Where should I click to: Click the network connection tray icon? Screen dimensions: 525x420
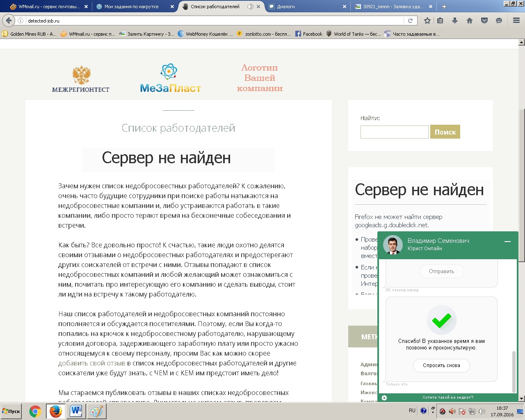coord(472,411)
